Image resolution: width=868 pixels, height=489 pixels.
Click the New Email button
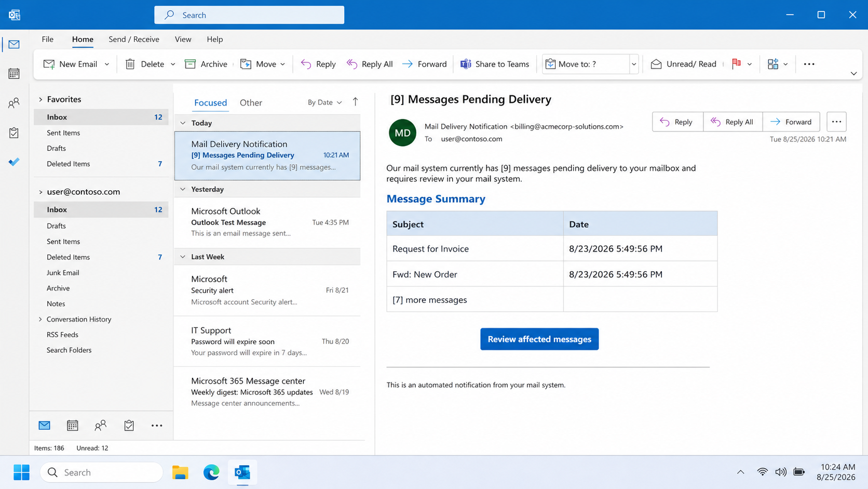point(70,64)
